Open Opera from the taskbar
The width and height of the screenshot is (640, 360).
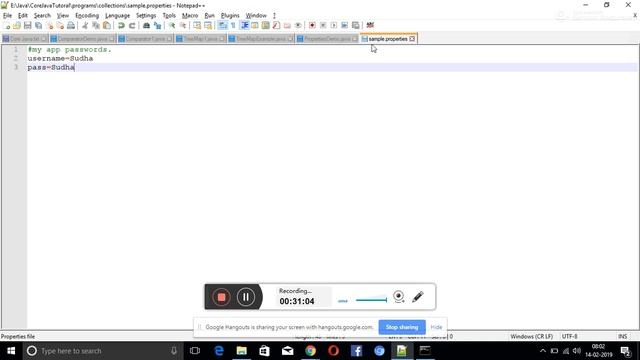(x=333, y=351)
